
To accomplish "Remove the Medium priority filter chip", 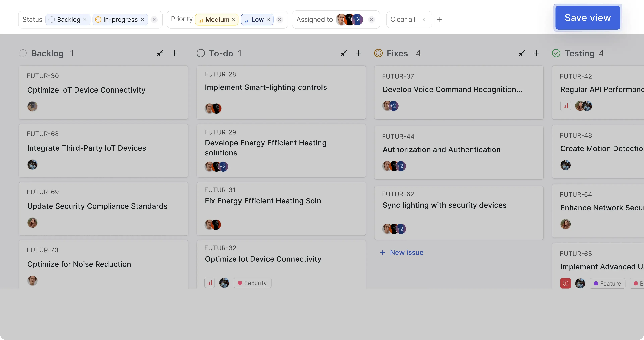I will click(x=234, y=19).
